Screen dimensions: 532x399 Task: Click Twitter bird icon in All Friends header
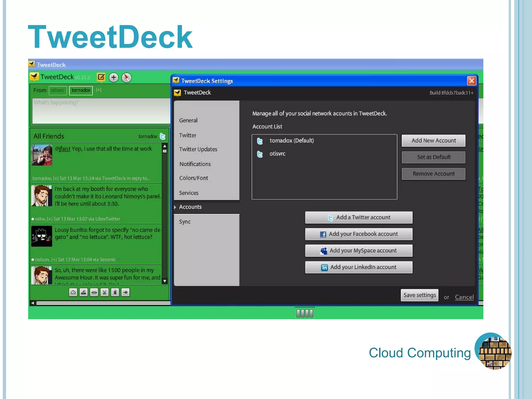[163, 136]
